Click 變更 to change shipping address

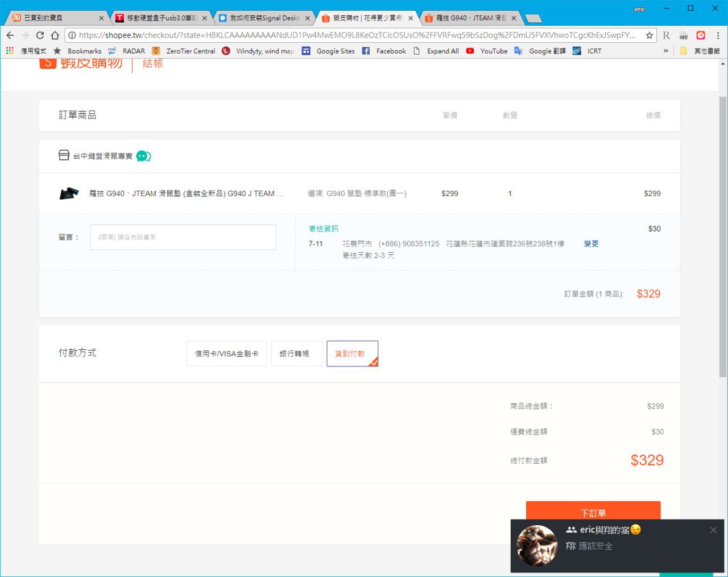tap(591, 244)
